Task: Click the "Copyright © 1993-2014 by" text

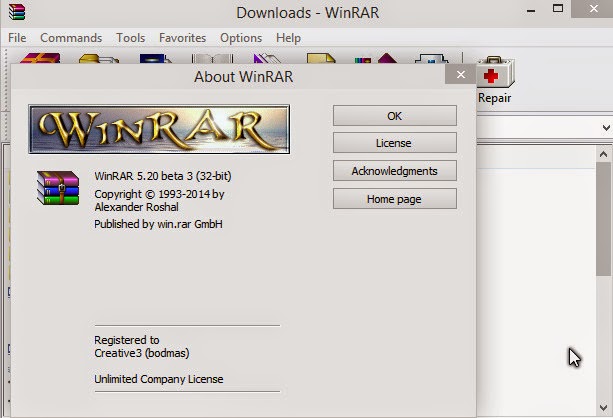Action: pos(159,194)
